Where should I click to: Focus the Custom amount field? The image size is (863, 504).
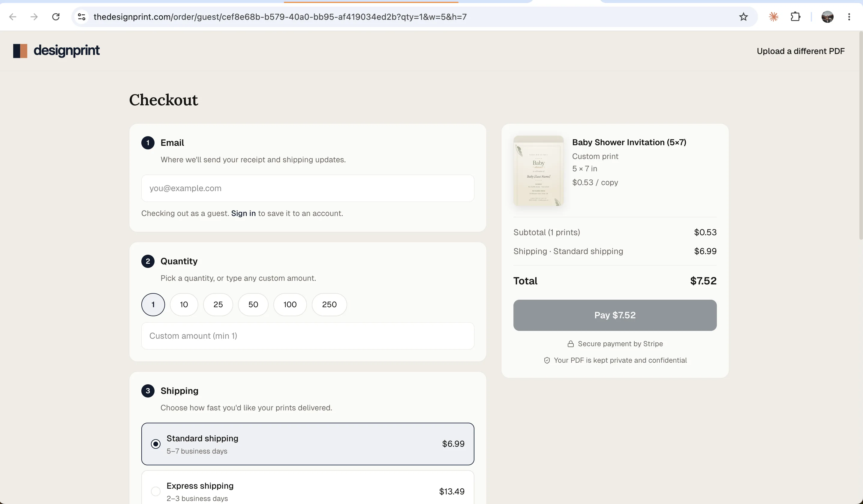(x=308, y=336)
